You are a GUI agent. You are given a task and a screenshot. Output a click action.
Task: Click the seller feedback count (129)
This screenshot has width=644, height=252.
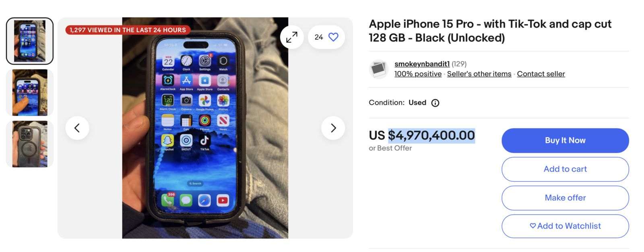coord(459,64)
